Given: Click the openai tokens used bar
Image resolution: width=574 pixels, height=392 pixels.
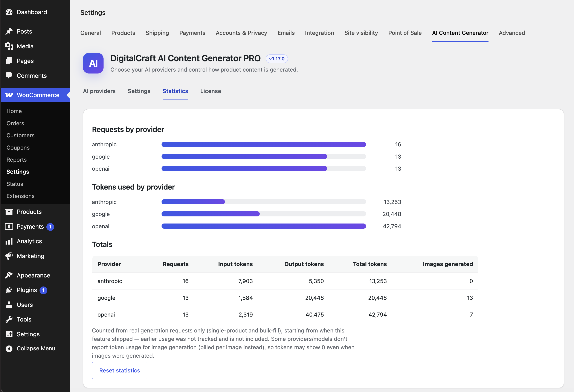Looking at the screenshot, I should [x=264, y=226].
